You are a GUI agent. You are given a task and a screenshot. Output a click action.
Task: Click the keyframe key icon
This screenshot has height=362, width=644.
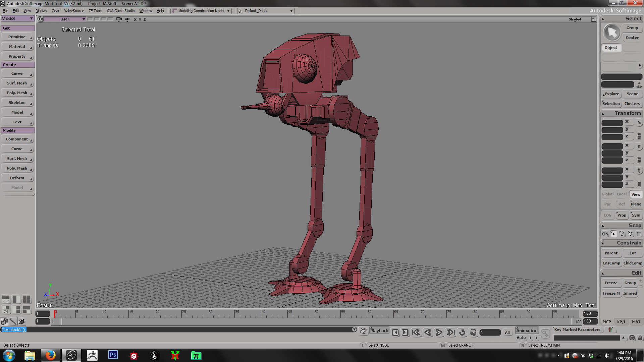545,334
